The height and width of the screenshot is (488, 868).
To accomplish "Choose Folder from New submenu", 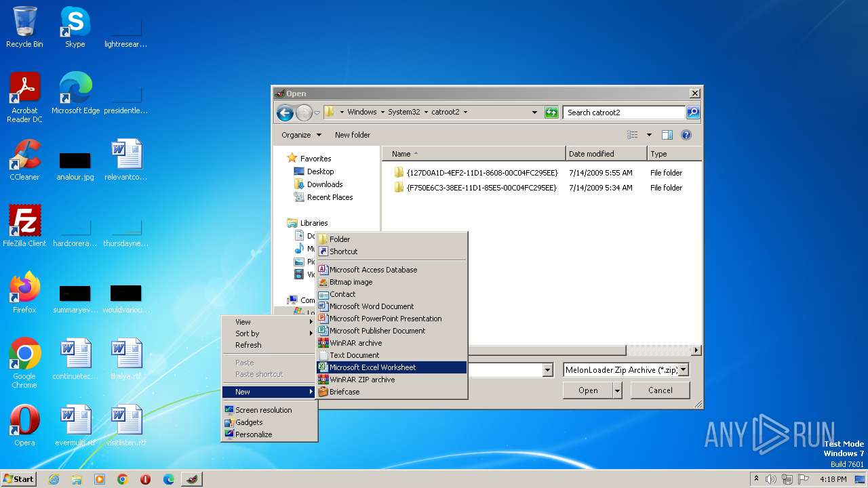I will [x=392, y=239].
